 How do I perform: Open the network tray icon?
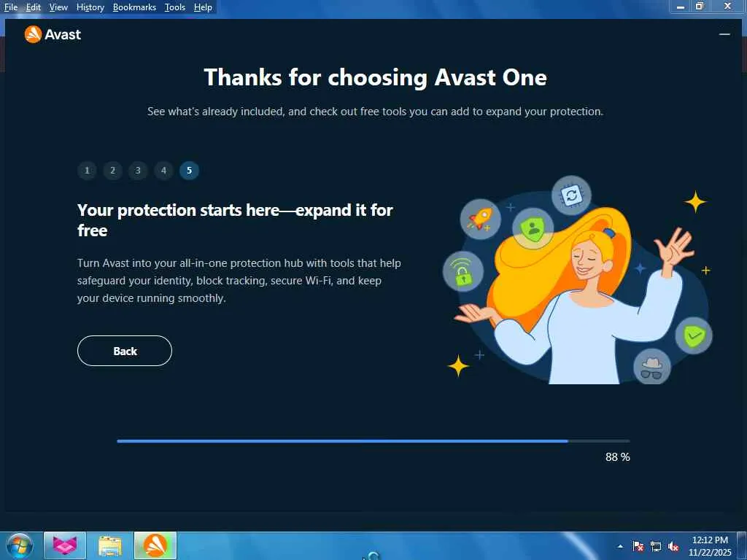point(656,546)
